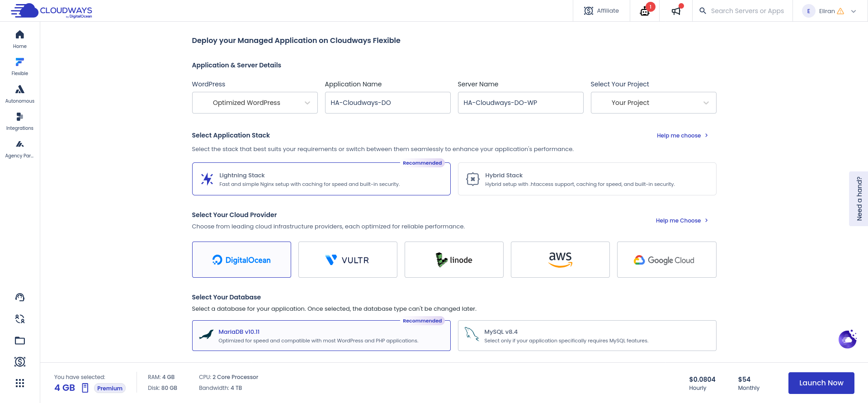Select the Lightning Stack option
Viewport: 868px width, 403px height.
tap(321, 179)
